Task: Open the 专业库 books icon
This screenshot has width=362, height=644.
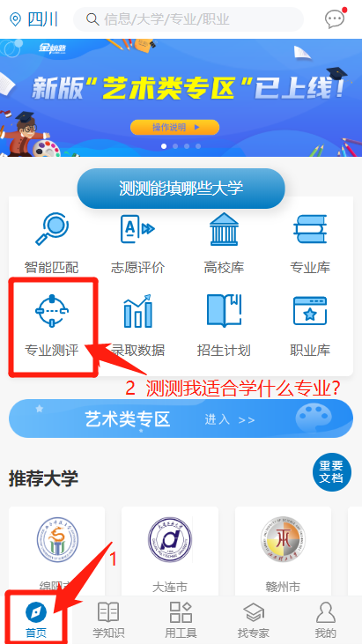Action: point(310,229)
